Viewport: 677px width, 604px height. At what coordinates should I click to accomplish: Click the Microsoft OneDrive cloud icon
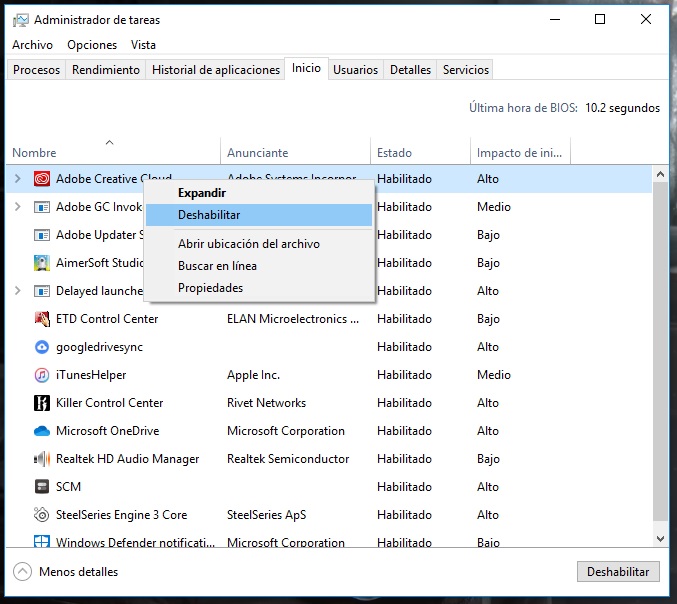click(x=42, y=431)
